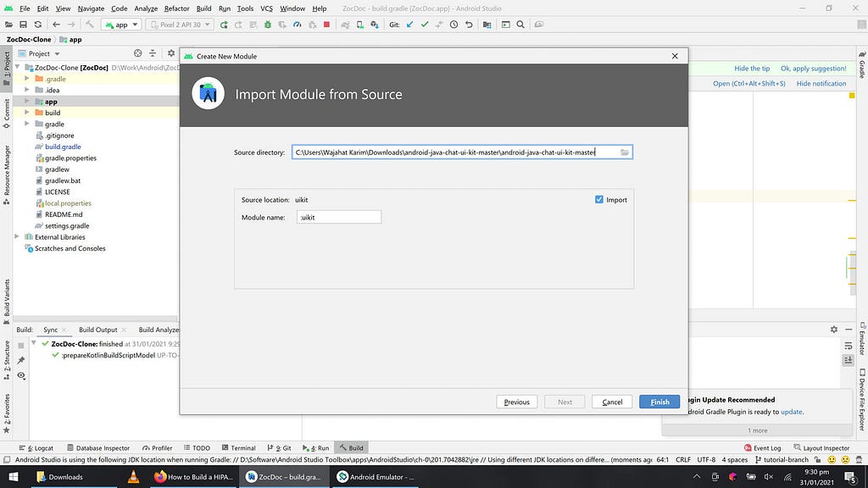Image resolution: width=868 pixels, height=488 pixels.
Task: Open the Tools menu
Action: (x=245, y=8)
